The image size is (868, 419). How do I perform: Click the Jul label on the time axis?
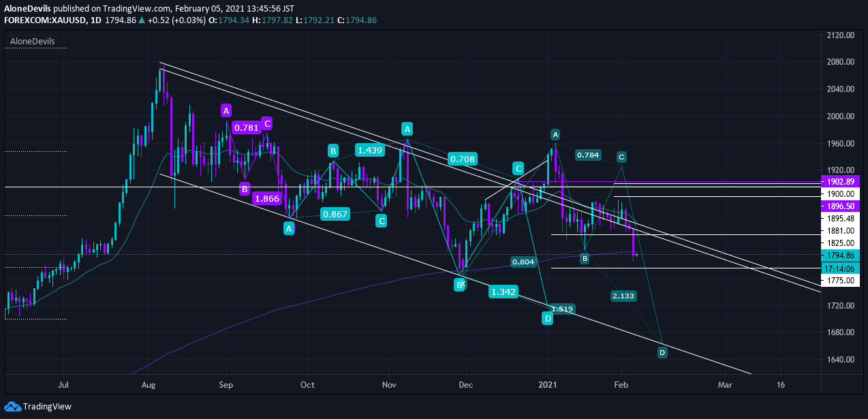click(63, 385)
